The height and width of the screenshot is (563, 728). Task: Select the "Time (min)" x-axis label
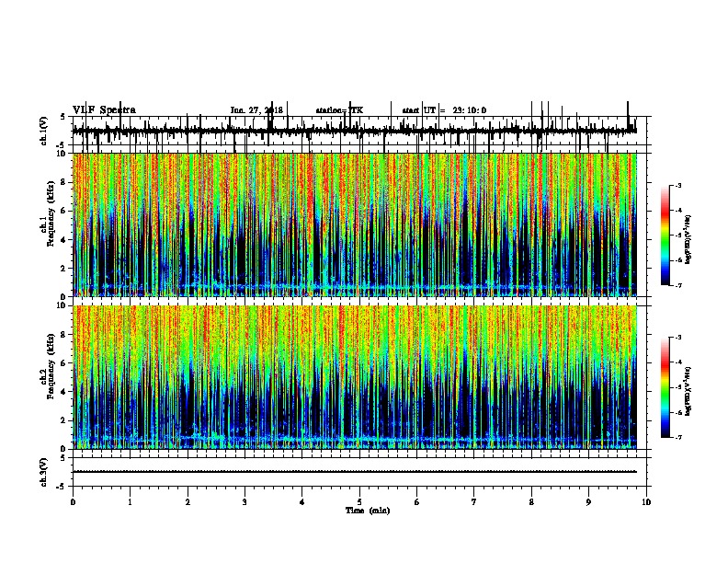[x=368, y=511]
